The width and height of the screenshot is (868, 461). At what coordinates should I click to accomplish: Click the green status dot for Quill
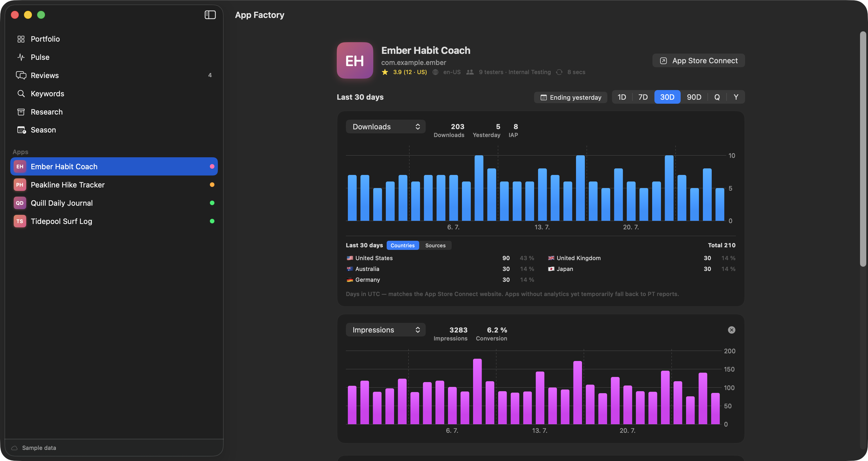212,203
